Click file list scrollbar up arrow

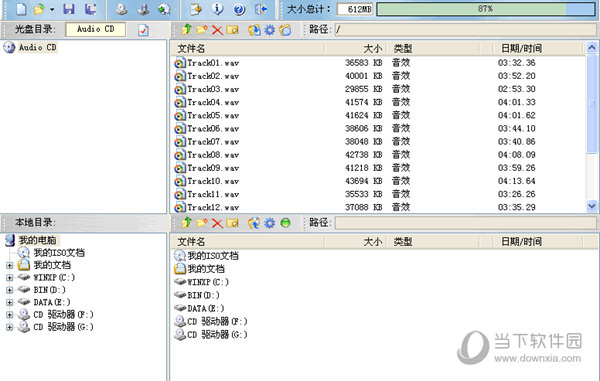coord(592,47)
